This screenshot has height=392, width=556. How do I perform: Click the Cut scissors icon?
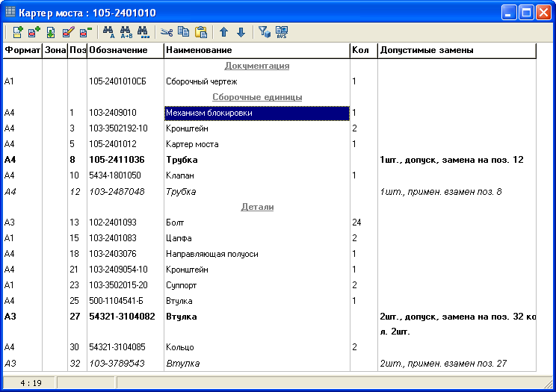tap(166, 32)
